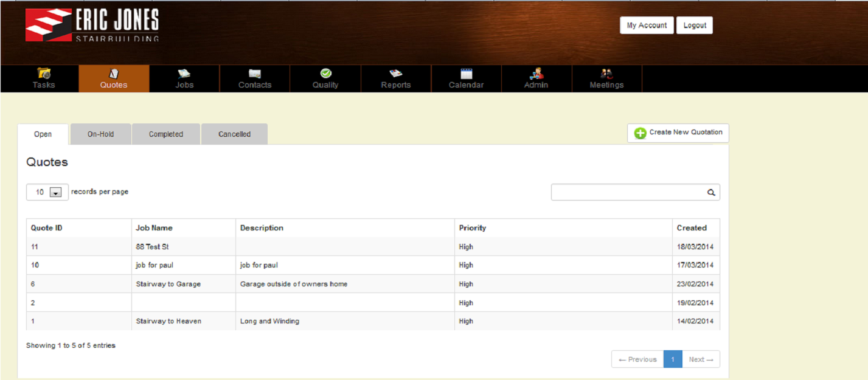The height and width of the screenshot is (380, 868).
Task: Click the created date 19/02/2014
Action: click(x=695, y=303)
